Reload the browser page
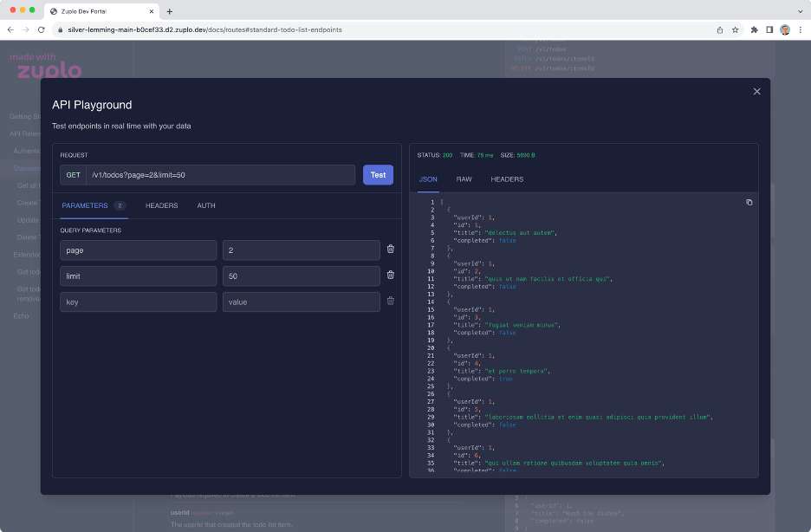The height and width of the screenshot is (532, 811). [42, 30]
